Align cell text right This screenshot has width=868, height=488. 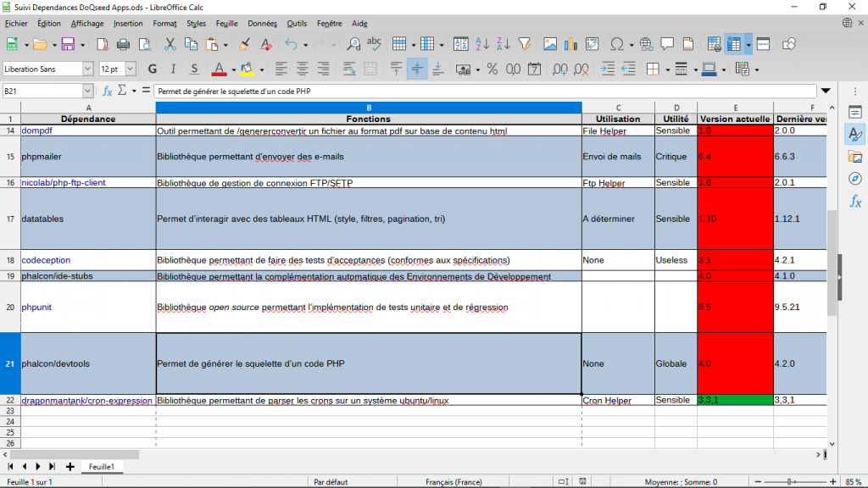pyautogui.click(x=323, y=69)
